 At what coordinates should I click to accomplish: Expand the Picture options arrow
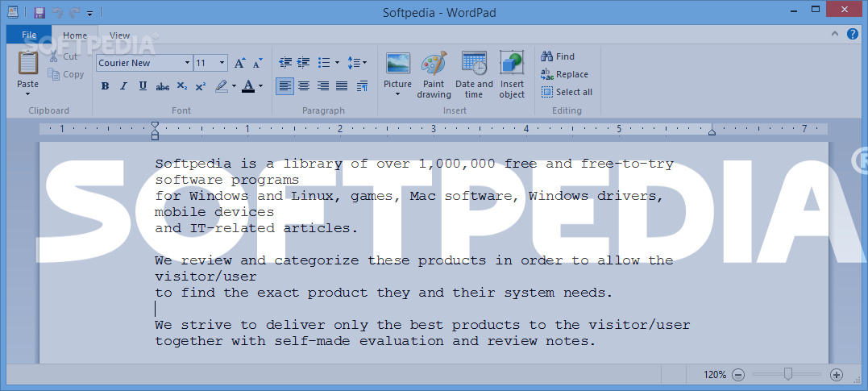click(x=398, y=94)
